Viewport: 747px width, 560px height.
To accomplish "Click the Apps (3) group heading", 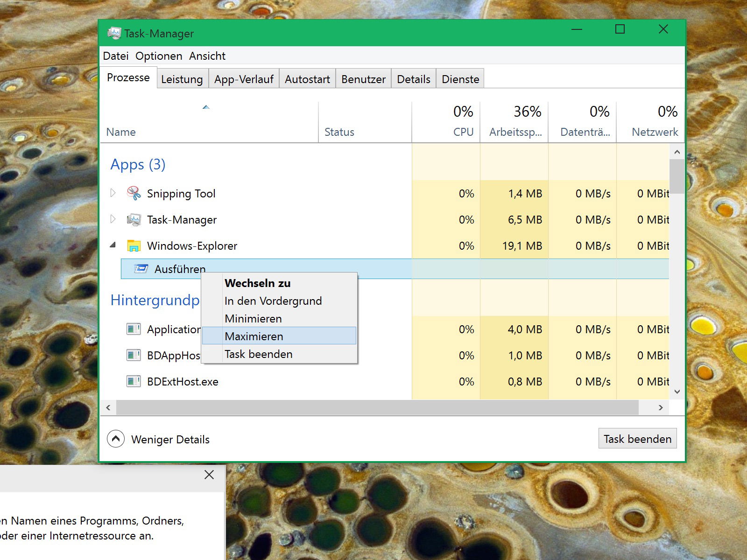I will 138,164.
